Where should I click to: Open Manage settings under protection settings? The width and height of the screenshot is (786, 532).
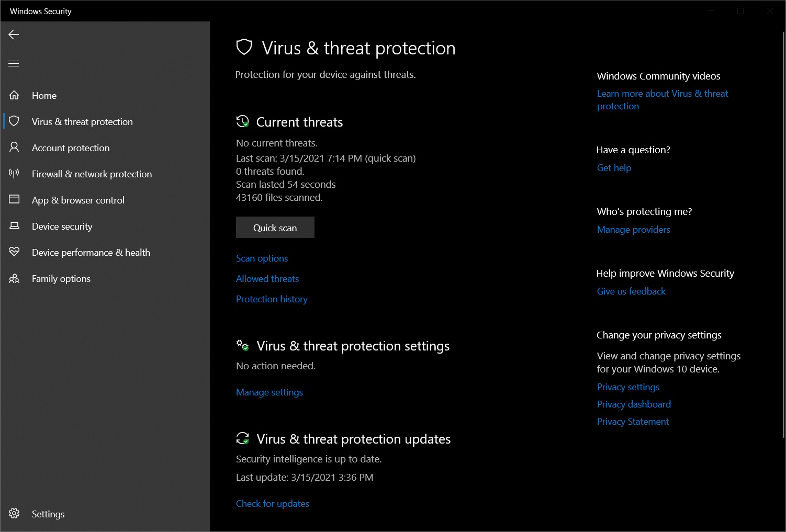pyautogui.click(x=270, y=392)
